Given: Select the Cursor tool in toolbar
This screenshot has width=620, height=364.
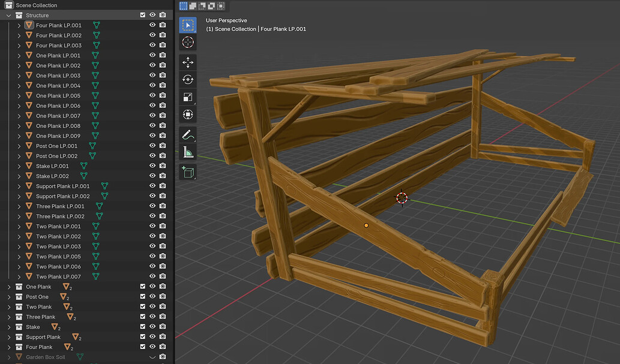Looking at the screenshot, I should coord(188,42).
